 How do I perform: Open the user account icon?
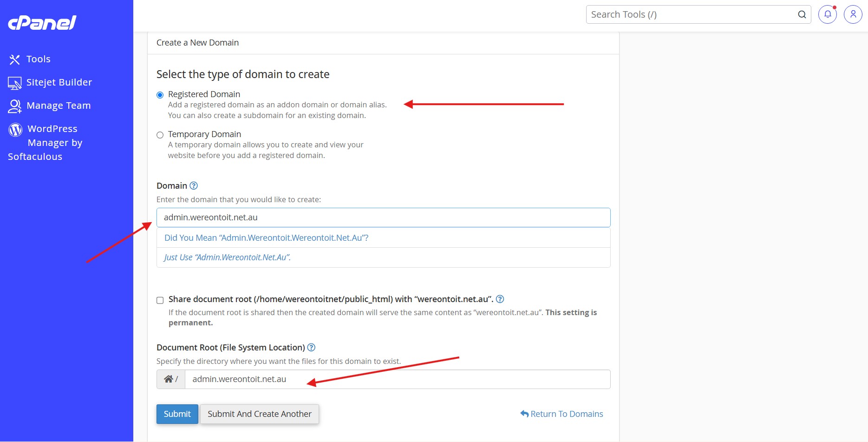[853, 14]
